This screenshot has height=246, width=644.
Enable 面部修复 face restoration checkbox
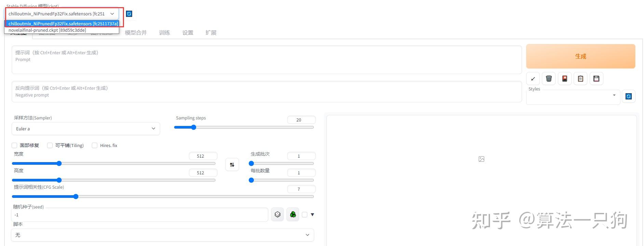[14, 145]
